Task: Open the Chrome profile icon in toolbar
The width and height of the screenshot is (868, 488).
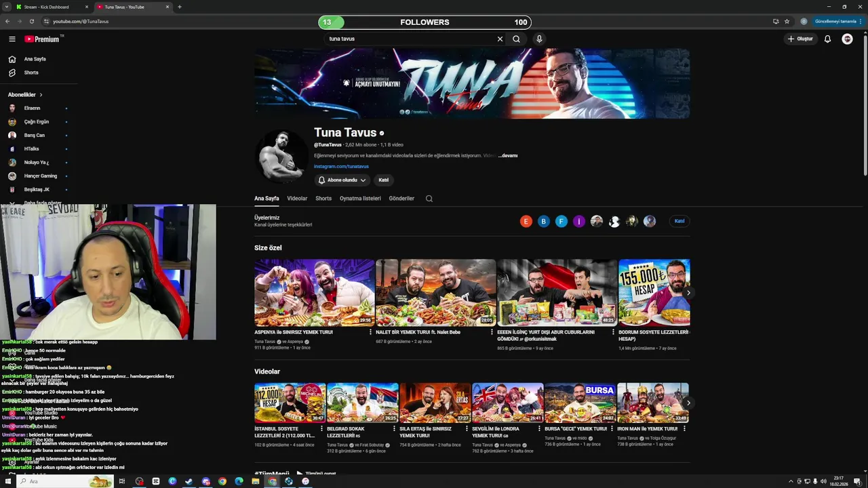Action: coord(804,21)
